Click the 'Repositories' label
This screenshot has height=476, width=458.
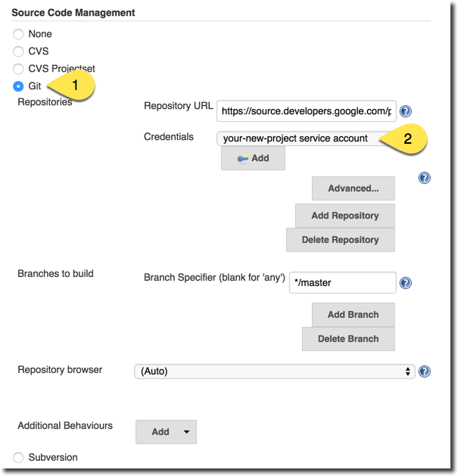click(x=45, y=102)
